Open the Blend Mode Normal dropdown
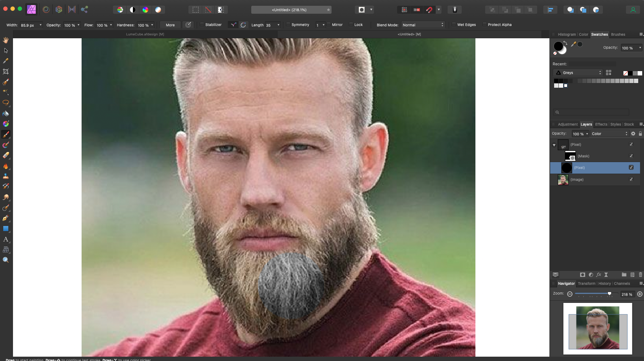The height and width of the screenshot is (361, 644). click(x=423, y=25)
